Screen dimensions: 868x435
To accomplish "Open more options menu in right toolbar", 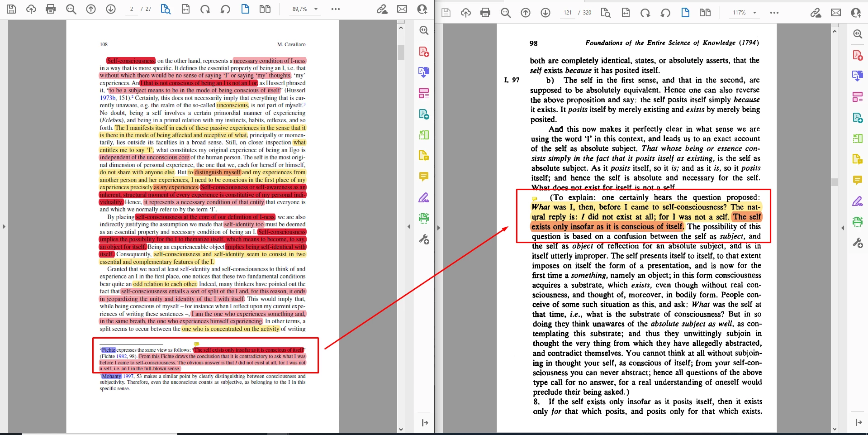I will pos(774,13).
